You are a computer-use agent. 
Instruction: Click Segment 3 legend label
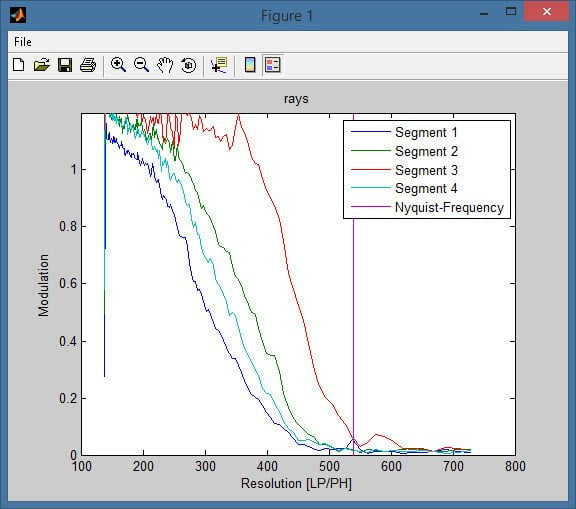426,170
